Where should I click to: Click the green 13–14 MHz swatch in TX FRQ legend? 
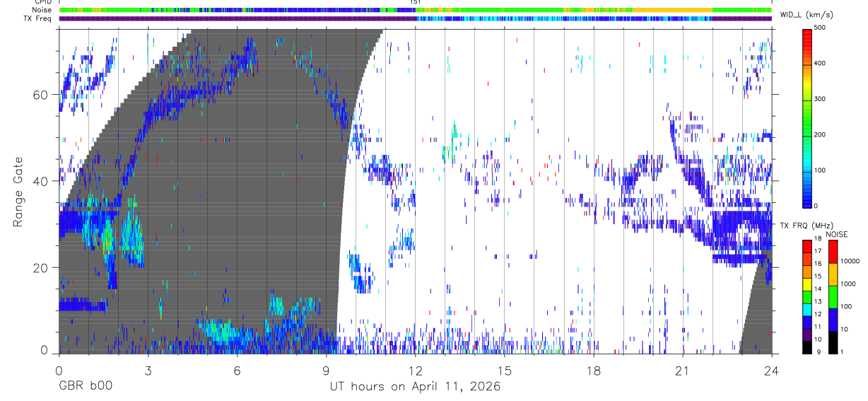tap(807, 296)
